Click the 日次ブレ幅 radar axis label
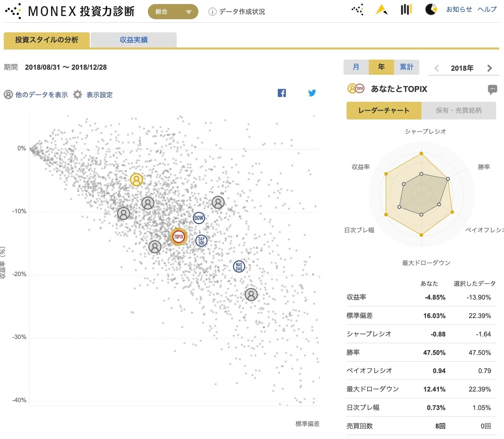 click(360, 230)
